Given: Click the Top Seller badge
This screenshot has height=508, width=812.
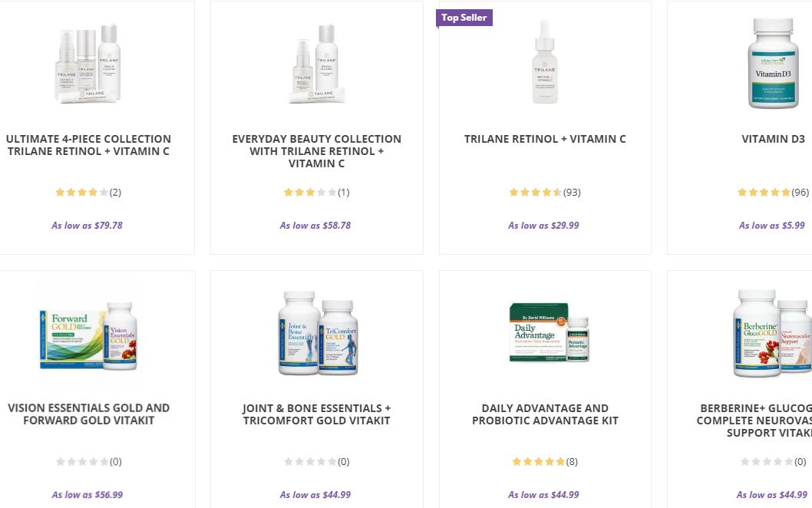Looking at the screenshot, I should tap(464, 18).
